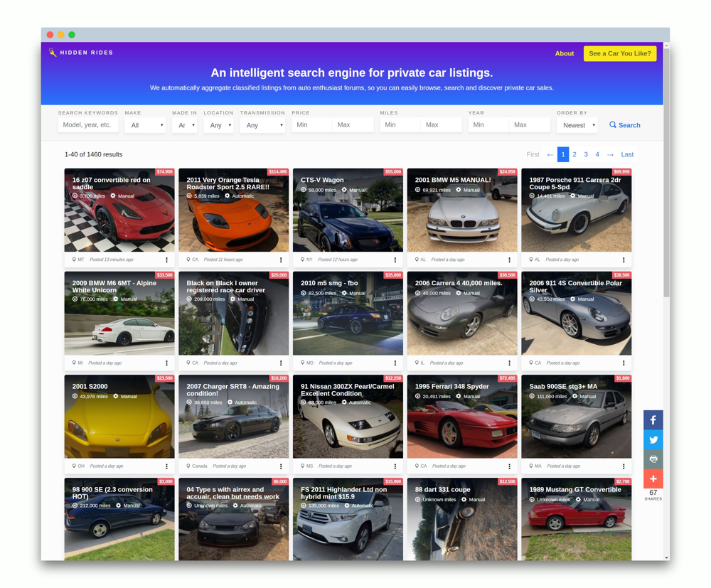Click the print icon in share bar
The height and width of the screenshot is (588, 711).
pos(653,459)
